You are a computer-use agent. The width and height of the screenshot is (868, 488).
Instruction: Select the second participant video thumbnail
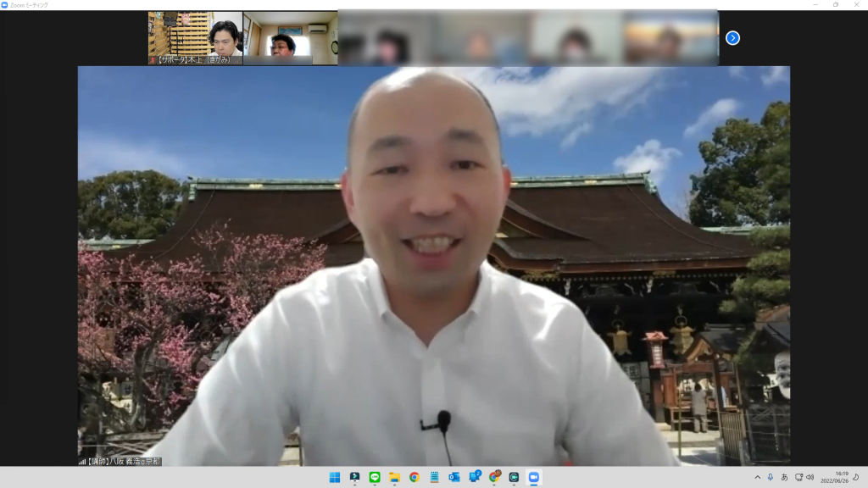coord(290,38)
